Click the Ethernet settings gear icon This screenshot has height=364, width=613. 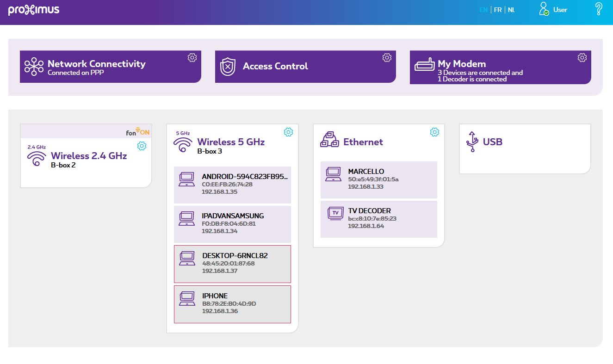[x=434, y=132]
